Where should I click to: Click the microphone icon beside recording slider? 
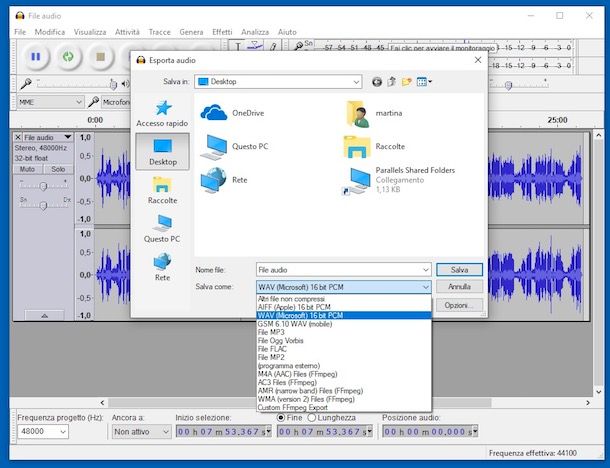pos(26,83)
